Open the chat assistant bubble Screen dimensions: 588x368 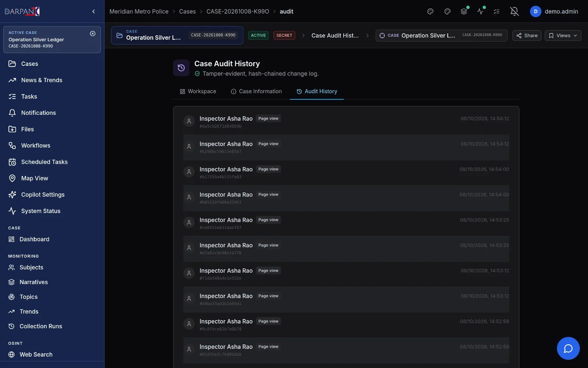tap(568, 348)
